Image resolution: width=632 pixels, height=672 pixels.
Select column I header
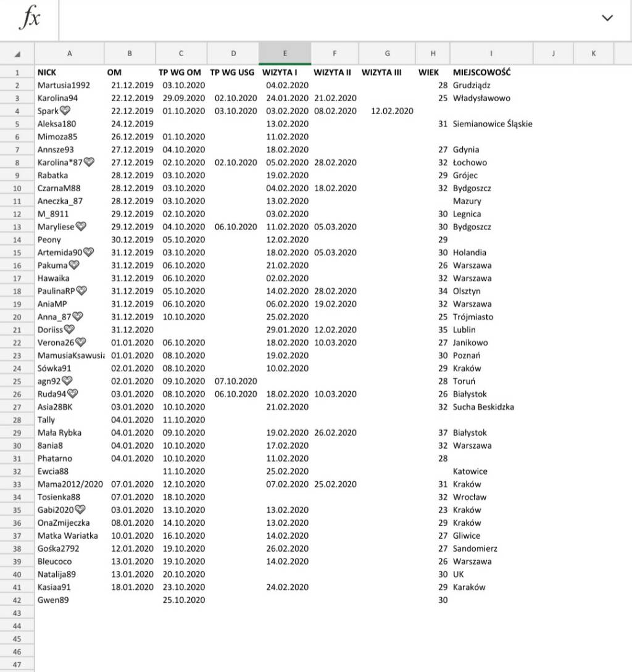491,54
